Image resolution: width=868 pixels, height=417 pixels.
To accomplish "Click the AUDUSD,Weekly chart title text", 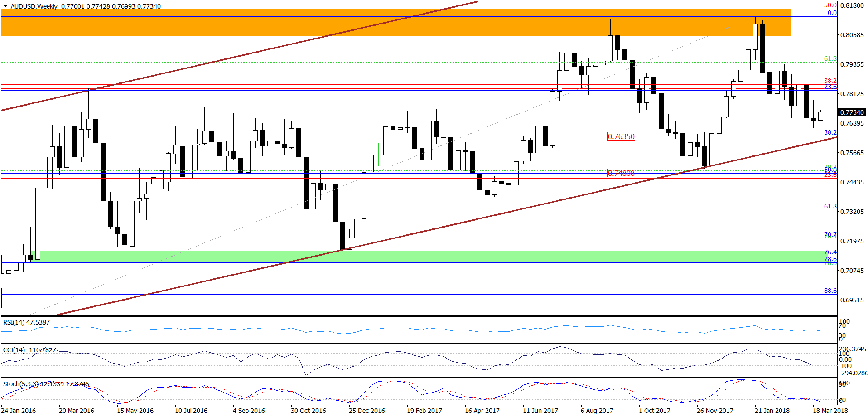I will (34, 6).
